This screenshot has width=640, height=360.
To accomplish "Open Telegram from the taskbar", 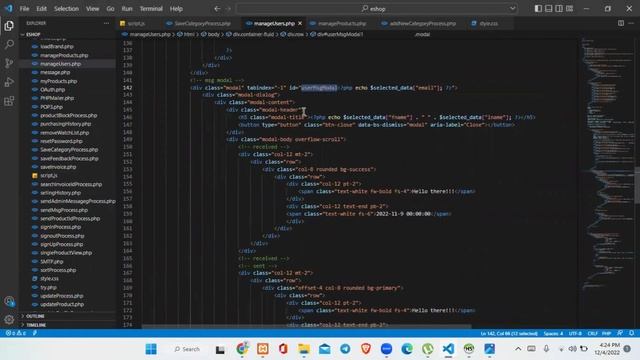I will (345, 349).
